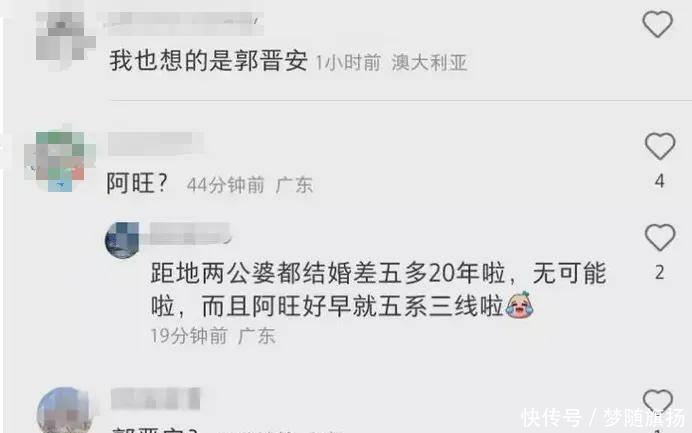Like the reply about 两公婆都结婚

(x=660, y=237)
